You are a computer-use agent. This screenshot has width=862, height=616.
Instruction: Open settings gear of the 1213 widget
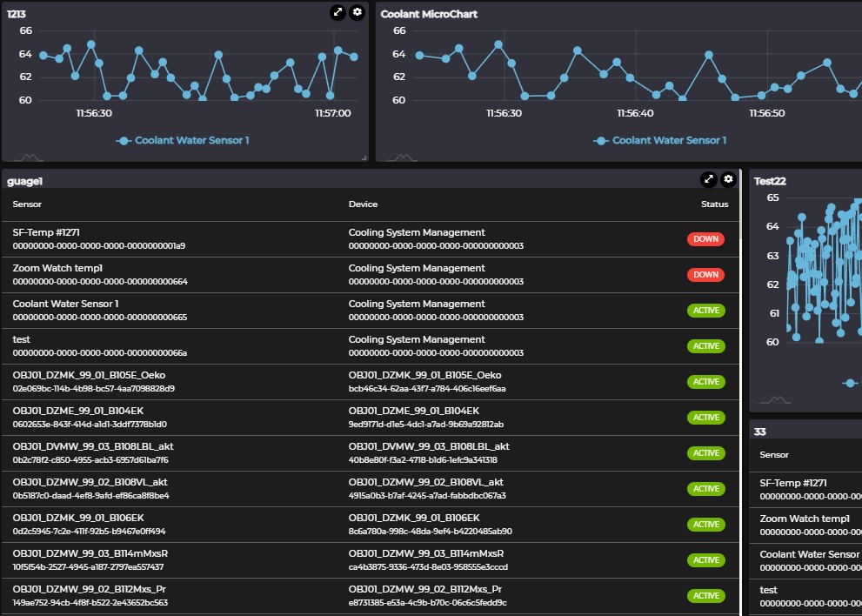pyautogui.click(x=357, y=12)
